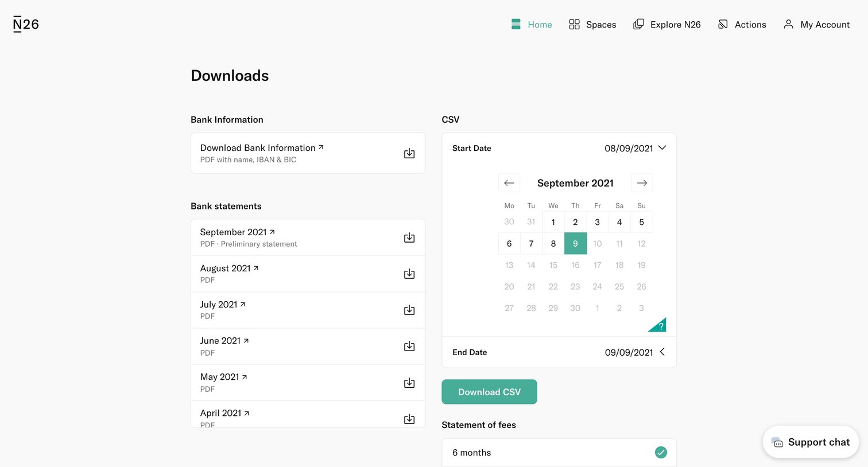The width and height of the screenshot is (868, 467).
Task: Click the green help question mark corner
Action: (659, 326)
